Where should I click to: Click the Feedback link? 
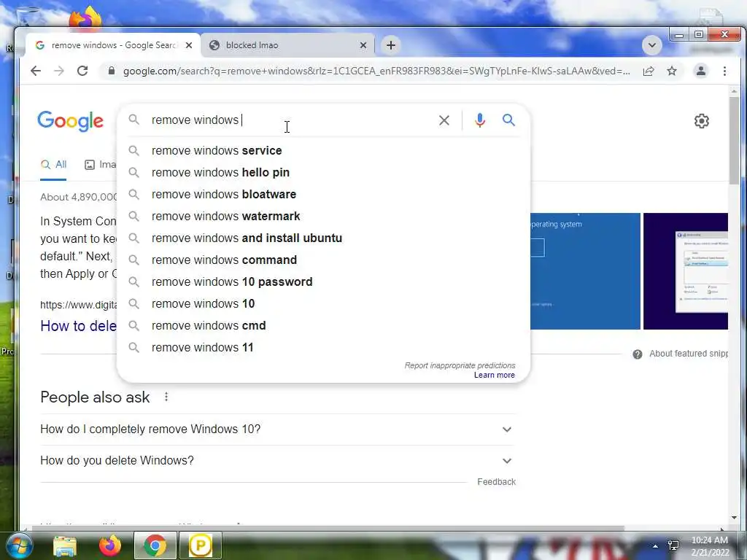[x=496, y=482]
